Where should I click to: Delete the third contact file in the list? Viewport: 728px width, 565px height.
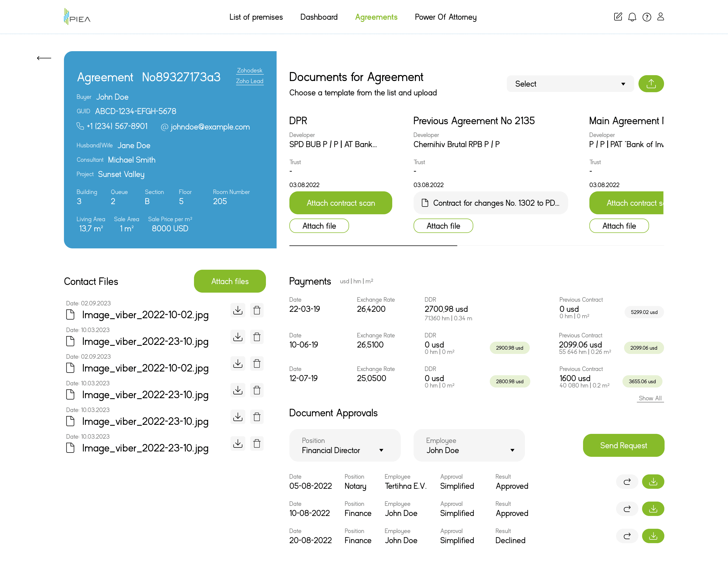pyautogui.click(x=257, y=363)
